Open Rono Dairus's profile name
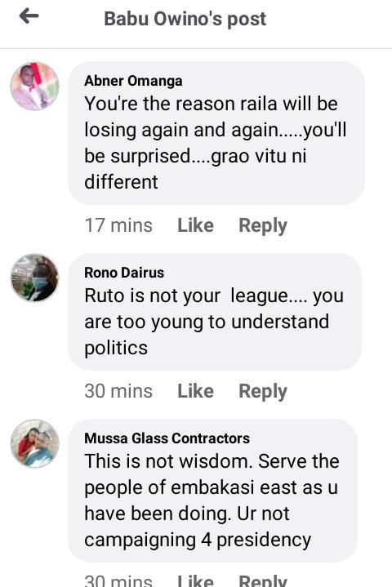 coord(124,273)
